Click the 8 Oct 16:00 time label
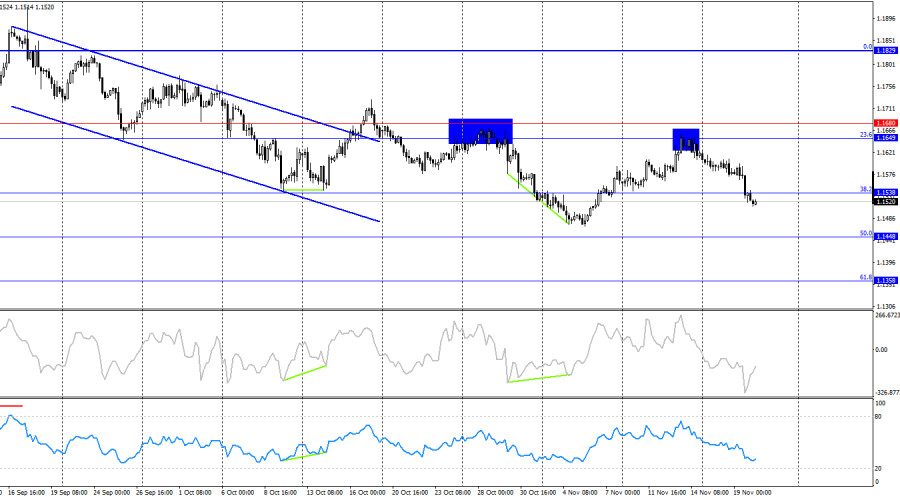The height and width of the screenshot is (500, 900). pos(280,493)
